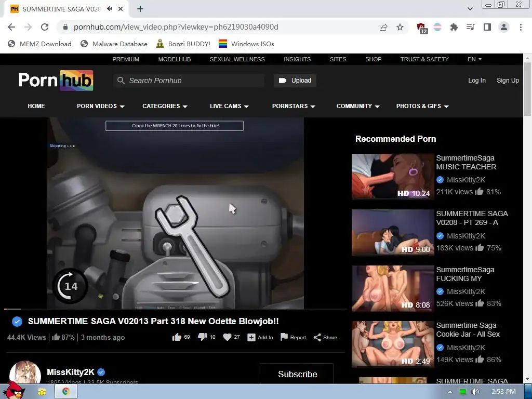532x399 pixels.
Task: Open the Chrome three-dot menu
Action: [521, 27]
